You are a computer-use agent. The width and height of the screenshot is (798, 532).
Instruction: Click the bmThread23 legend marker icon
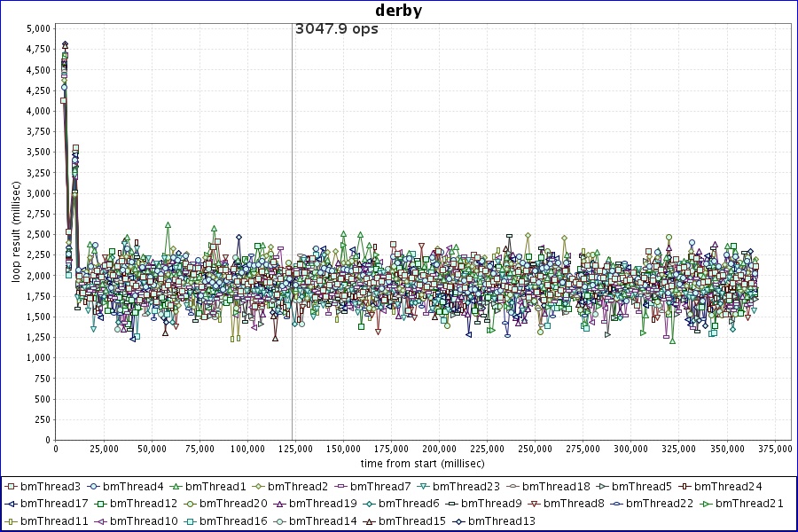(422, 487)
